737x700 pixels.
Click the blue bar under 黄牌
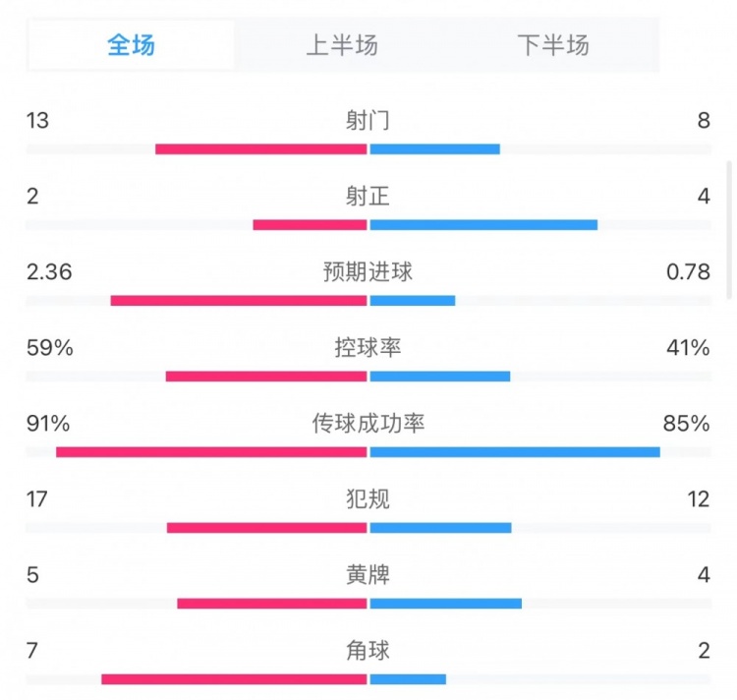[x=446, y=604]
